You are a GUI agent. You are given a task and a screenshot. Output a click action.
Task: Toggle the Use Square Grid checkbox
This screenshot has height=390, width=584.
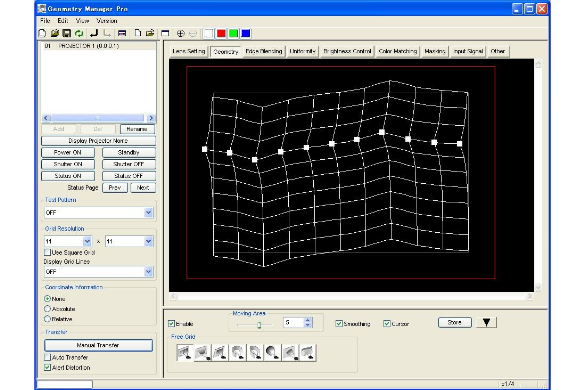[x=47, y=252]
